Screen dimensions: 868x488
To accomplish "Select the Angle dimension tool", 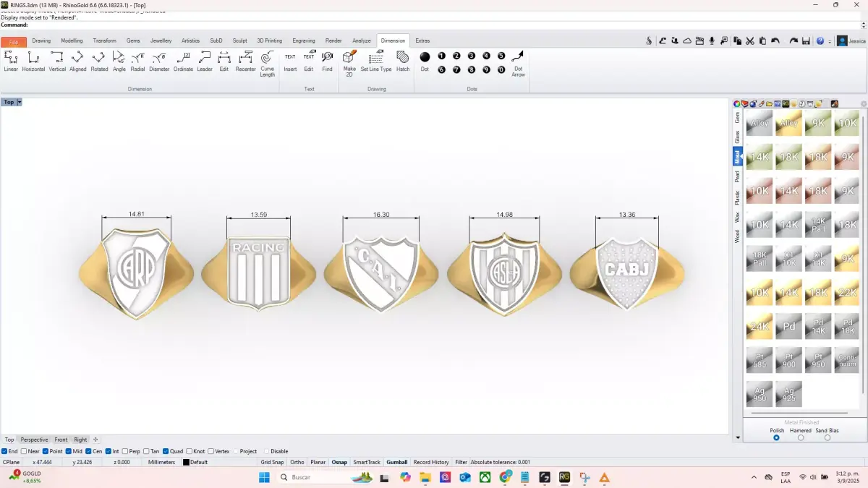I will [119, 61].
